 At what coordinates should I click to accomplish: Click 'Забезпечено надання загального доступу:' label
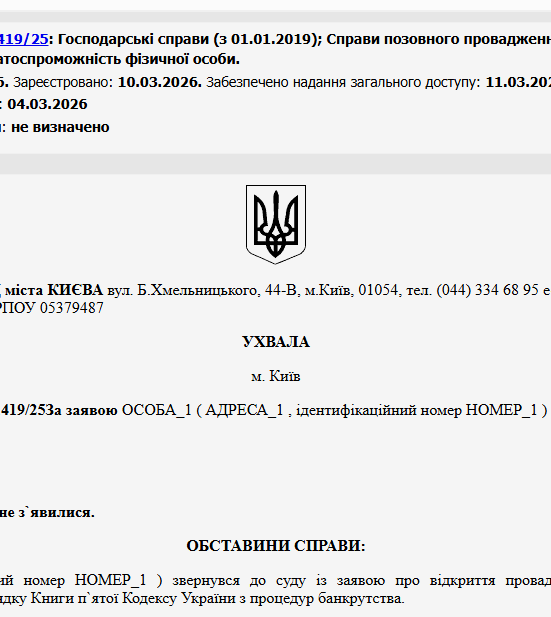coord(343,82)
